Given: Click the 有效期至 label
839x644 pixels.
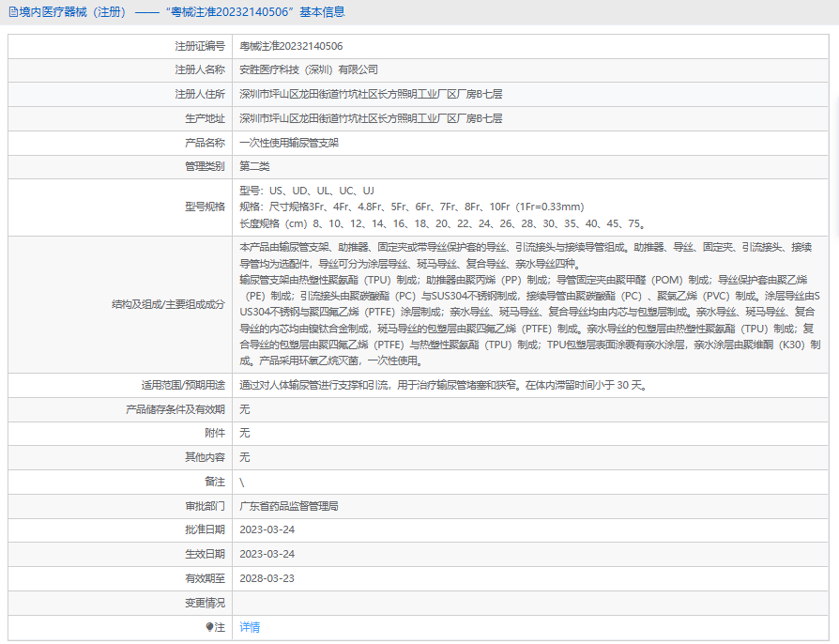Looking at the screenshot, I should tap(205, 578).
